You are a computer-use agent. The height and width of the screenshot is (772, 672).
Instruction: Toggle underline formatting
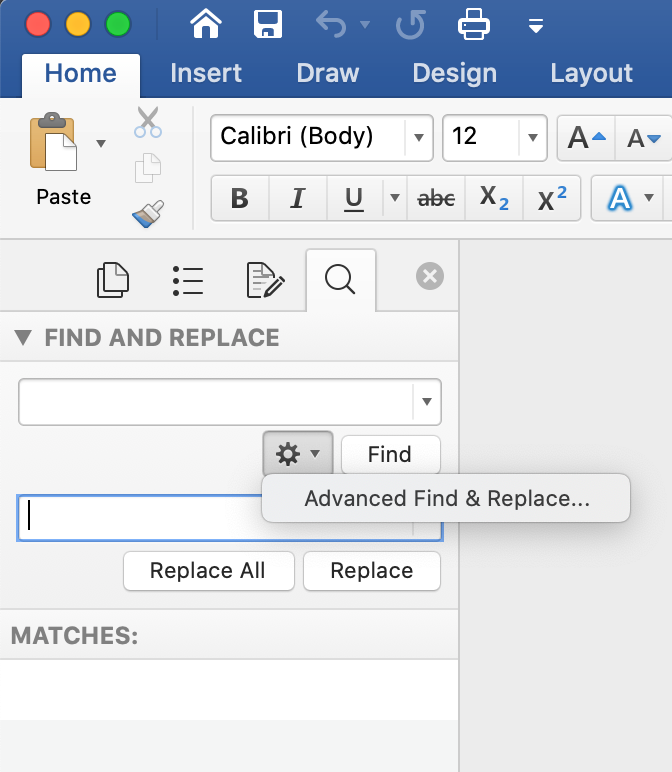coord(354,198)
